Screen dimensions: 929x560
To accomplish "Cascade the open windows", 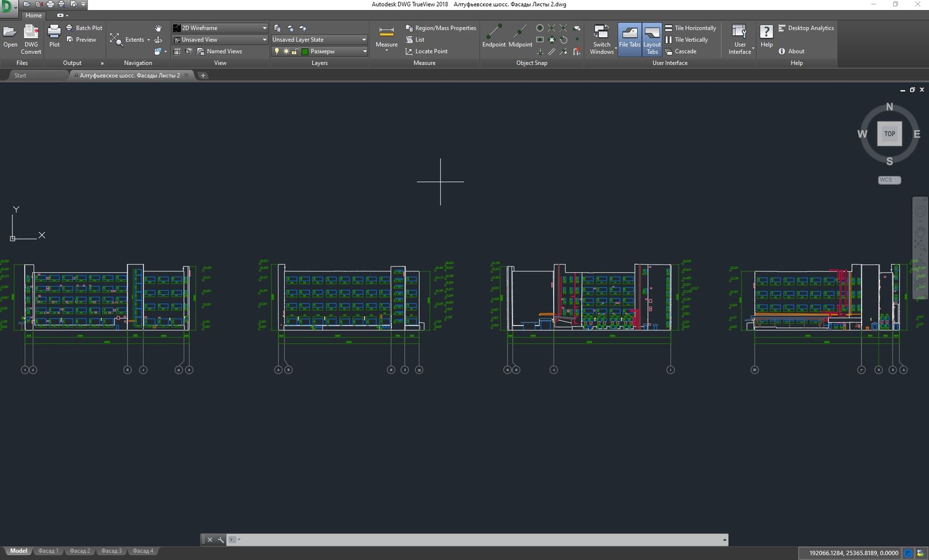I will coord(681,51).
